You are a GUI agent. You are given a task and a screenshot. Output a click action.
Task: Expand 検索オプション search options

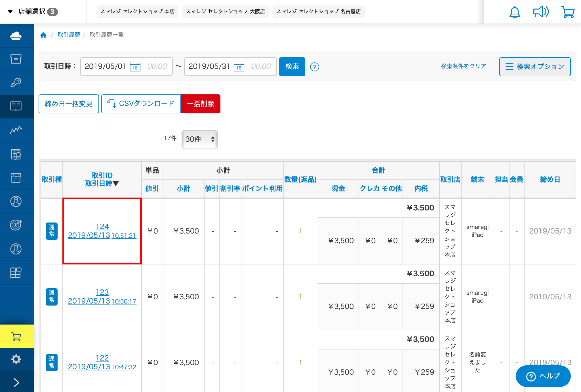(x=535, y=67)
